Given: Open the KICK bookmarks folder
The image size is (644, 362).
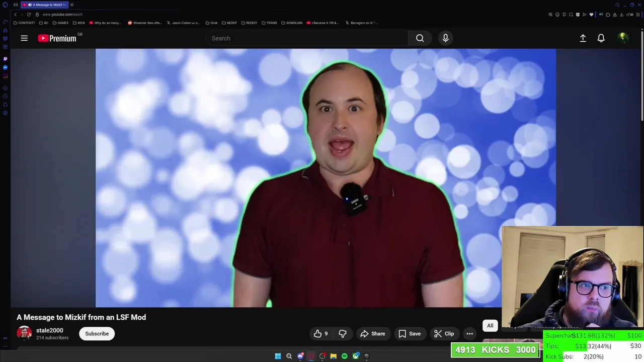Looking at the screenshot, I should (79, 23).
